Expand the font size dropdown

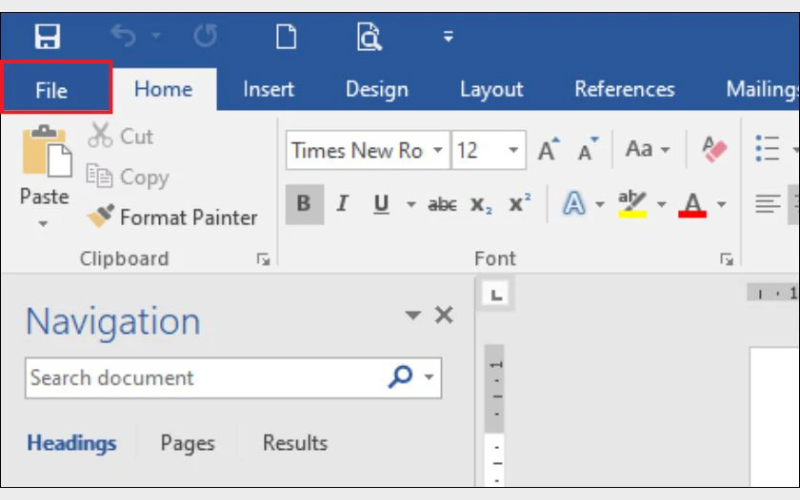pos(513,151)
